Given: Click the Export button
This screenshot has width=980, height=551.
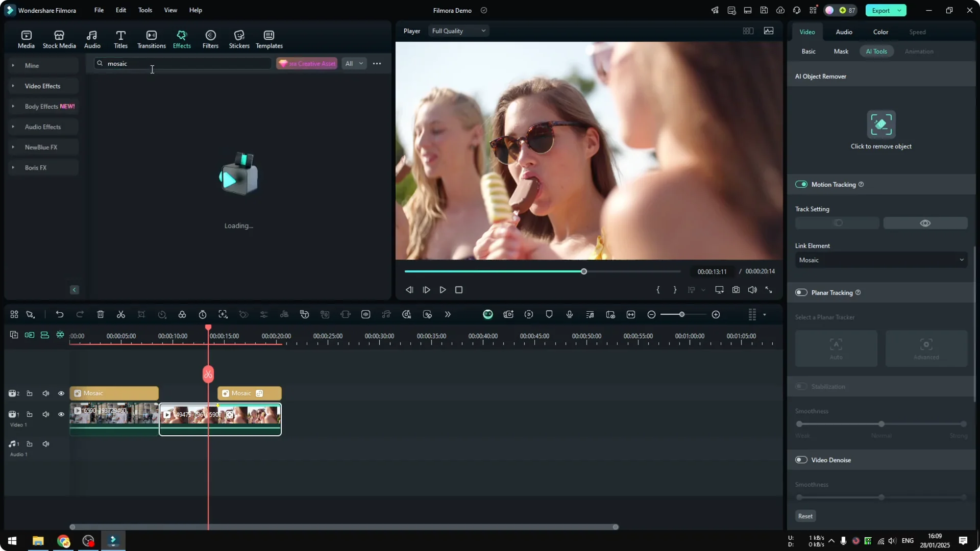Looking at the screenshot, I should coord(881,10).
